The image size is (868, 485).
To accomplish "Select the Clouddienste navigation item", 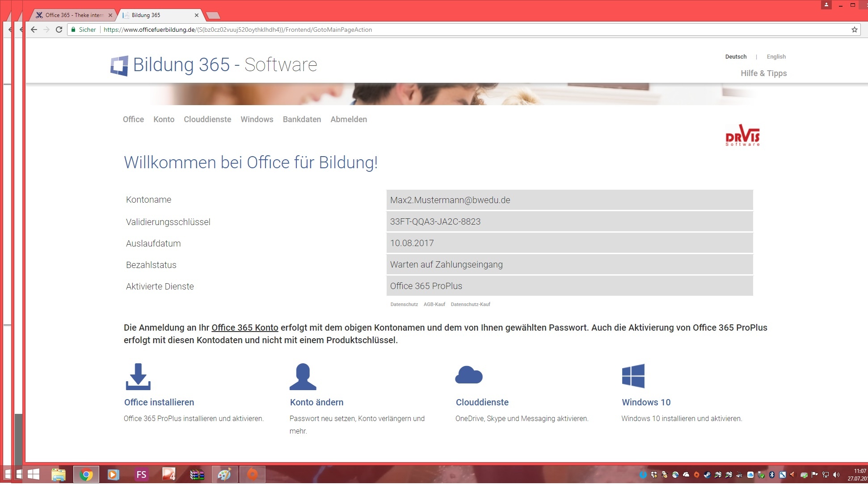I will (207, 119).
